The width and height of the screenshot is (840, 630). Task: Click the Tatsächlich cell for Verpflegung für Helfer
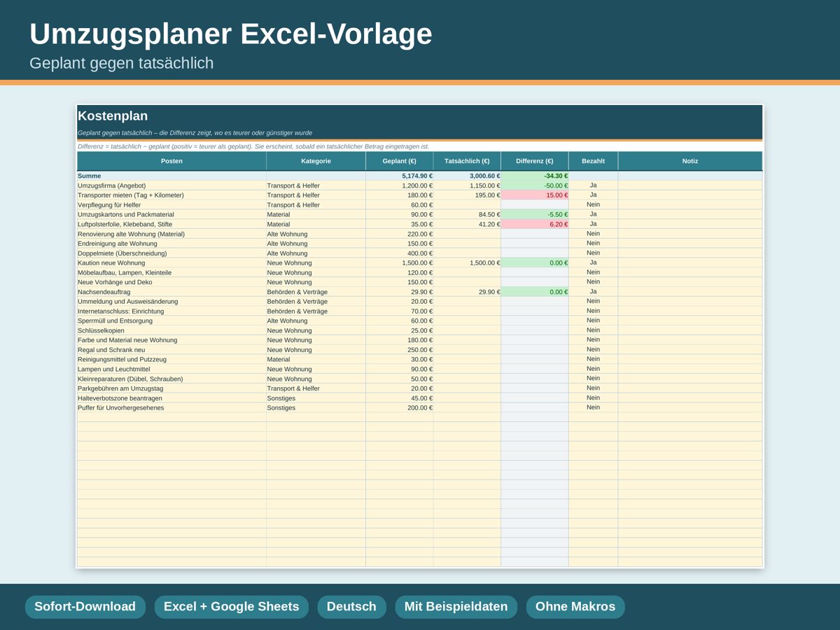467,205
